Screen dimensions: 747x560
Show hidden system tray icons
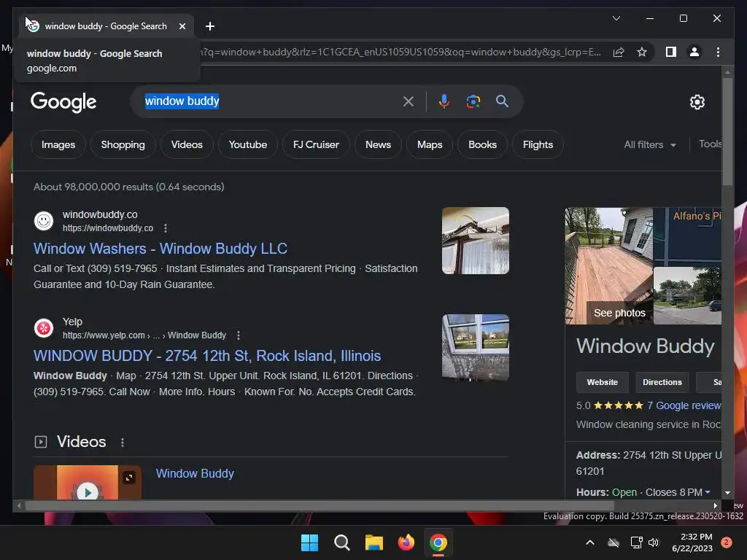(x=589, y=542)
